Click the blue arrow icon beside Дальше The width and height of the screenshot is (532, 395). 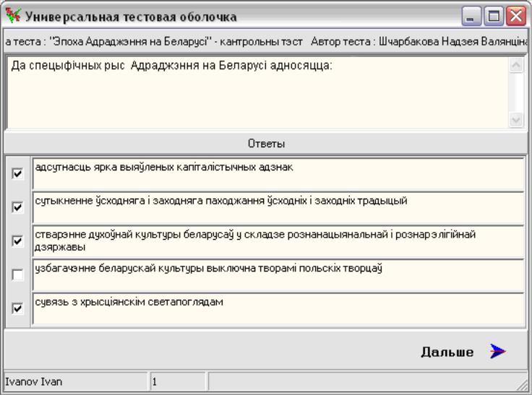[x=498, y=352]
